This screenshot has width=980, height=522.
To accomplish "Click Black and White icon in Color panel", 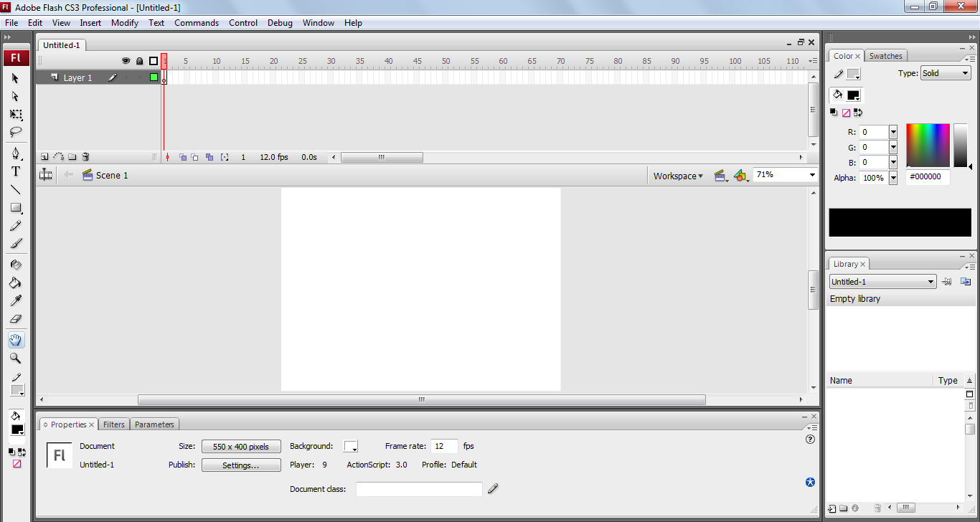I will coord(834,113).
